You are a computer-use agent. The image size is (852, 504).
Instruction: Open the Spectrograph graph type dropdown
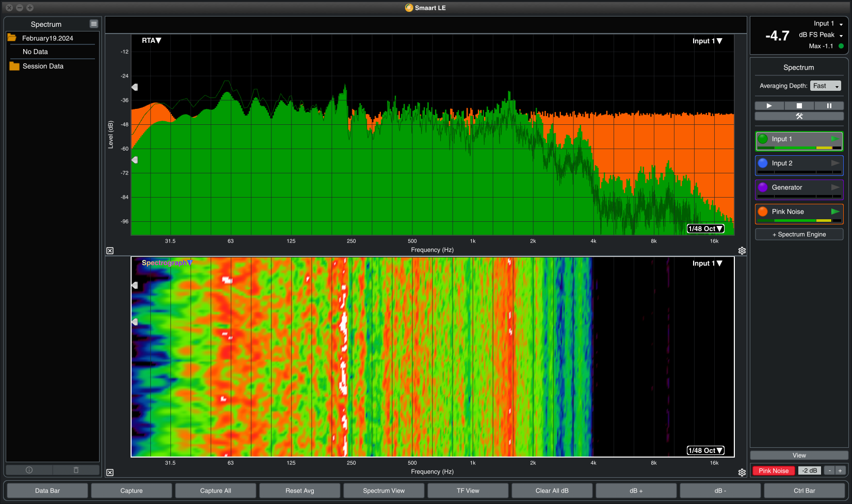point(167,263)
